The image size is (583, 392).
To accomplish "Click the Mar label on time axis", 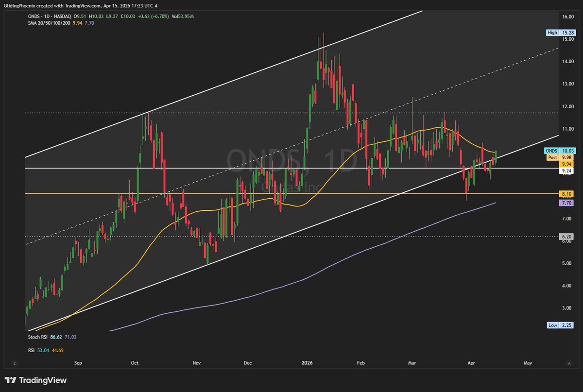I will [x=412, y=363].
